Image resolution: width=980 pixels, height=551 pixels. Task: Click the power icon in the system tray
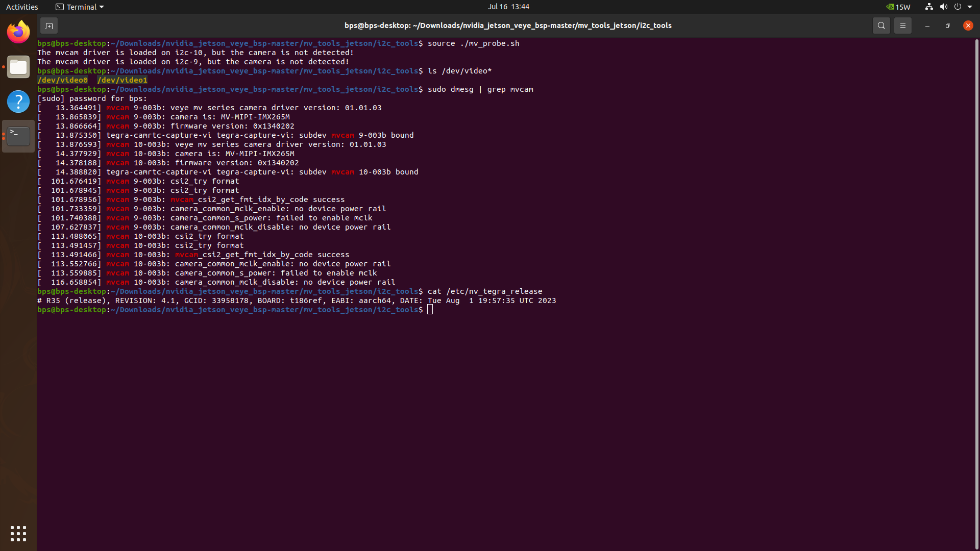pyautogui.click(x=959, y=7)
